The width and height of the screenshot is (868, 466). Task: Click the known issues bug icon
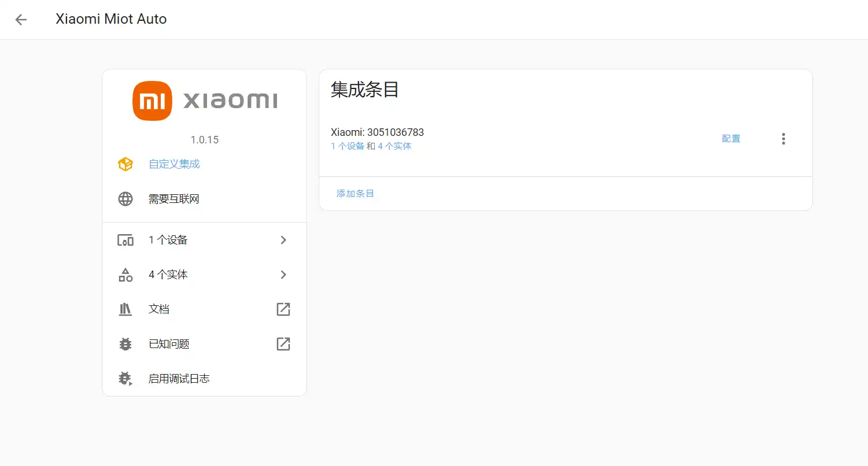click(125, 344)
